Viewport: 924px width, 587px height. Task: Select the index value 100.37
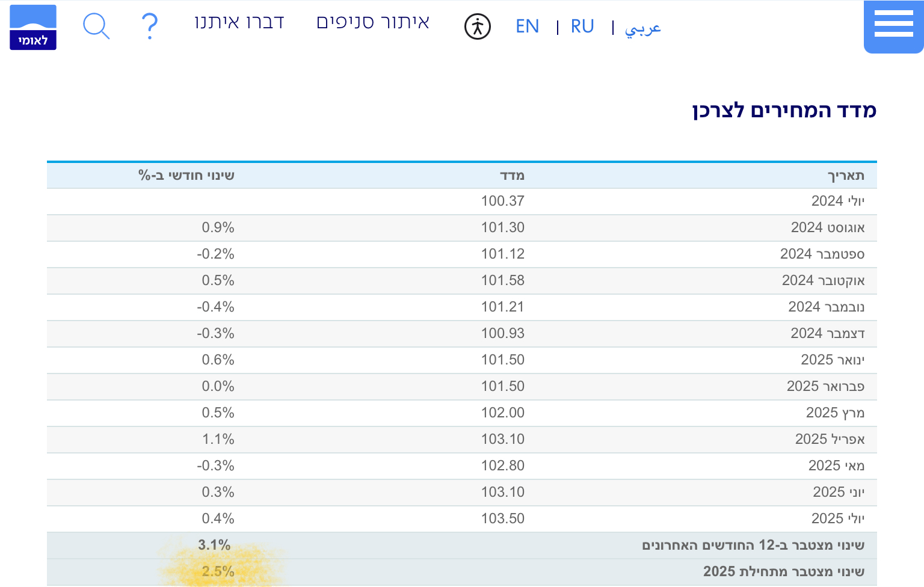pos(503,201)
